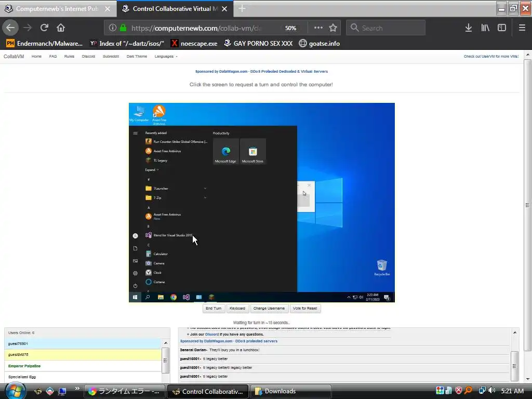Click the Keyboard button
The width and height of the screenshot is (532, 399).
click(x=237, y=309)
